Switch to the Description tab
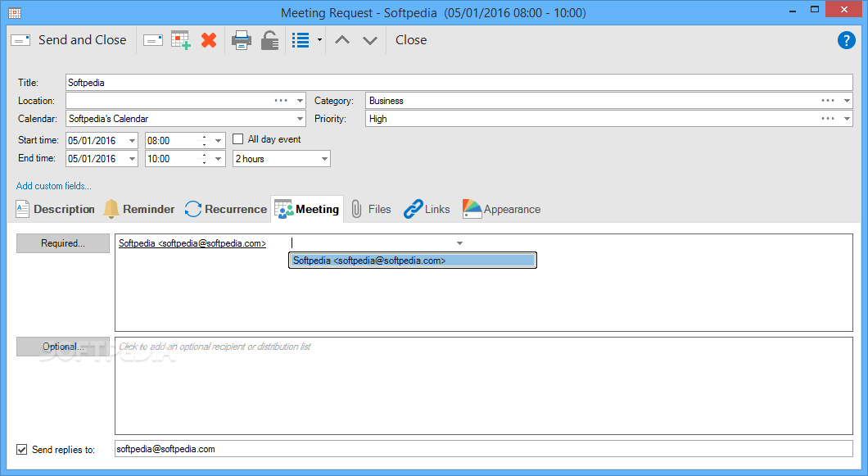The height and width of the screenshot is (476, 868). [56, 209]
